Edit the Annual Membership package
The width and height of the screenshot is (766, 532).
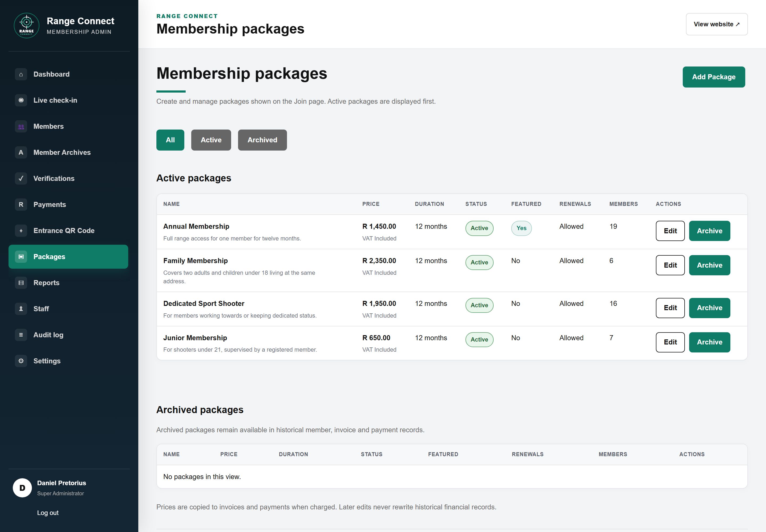coord(670,231)
